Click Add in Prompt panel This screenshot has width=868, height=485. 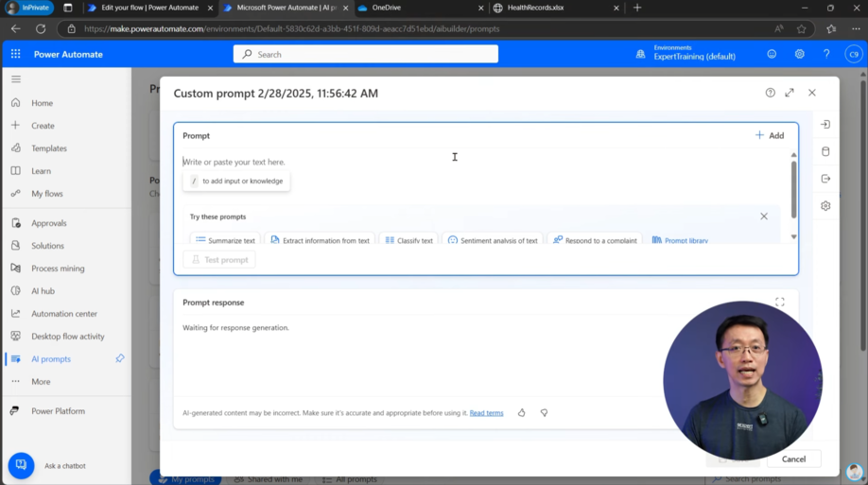[x=770, y=135]
